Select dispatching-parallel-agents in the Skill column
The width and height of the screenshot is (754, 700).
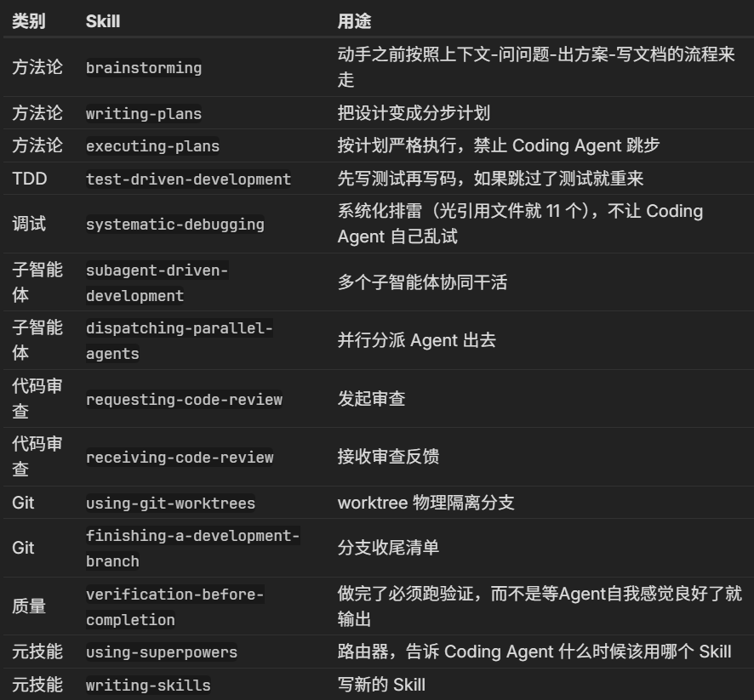[x=178, y=341]
